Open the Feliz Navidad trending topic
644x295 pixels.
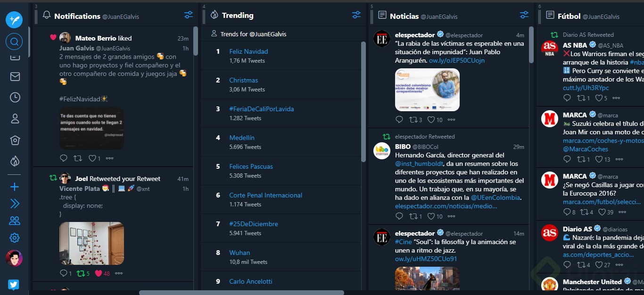(248, 51)
